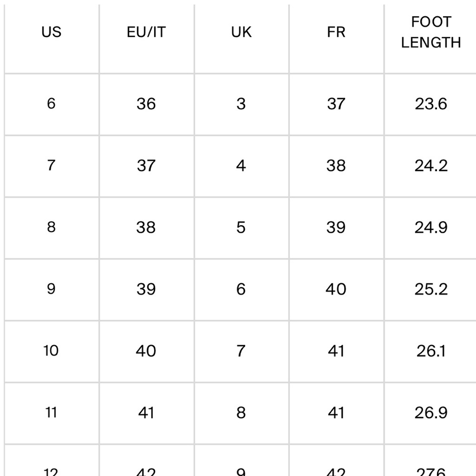Select US size 7 cell
The width and height of the screenshot is (476, 476).
pos(51,166)
